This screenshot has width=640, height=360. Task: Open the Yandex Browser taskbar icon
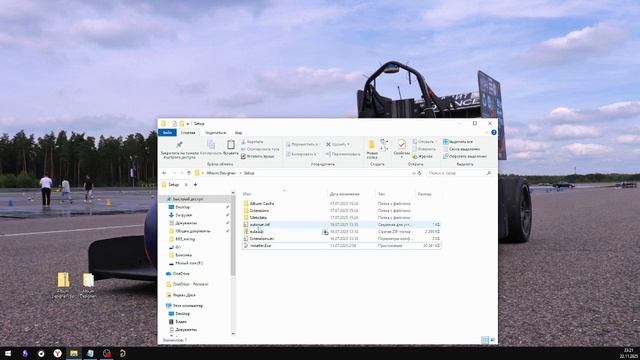click(58, 353)
